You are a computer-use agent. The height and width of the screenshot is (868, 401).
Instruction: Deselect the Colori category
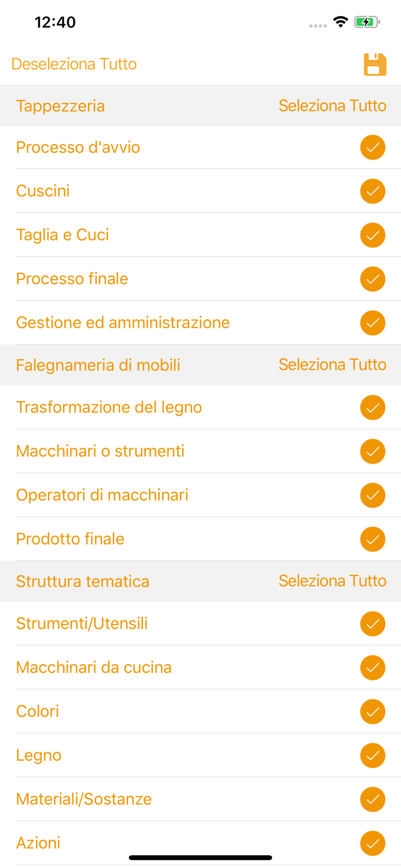tap(373, 711)
